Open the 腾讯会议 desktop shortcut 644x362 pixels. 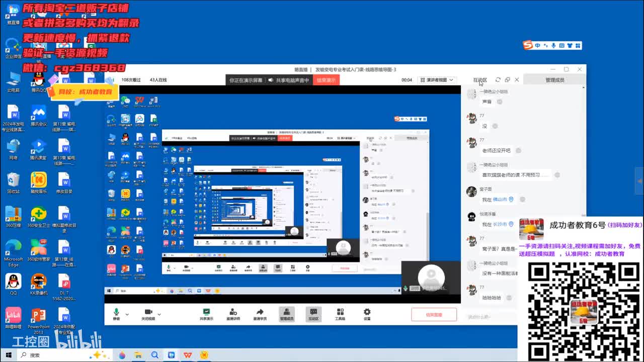[x=39, y=116]
